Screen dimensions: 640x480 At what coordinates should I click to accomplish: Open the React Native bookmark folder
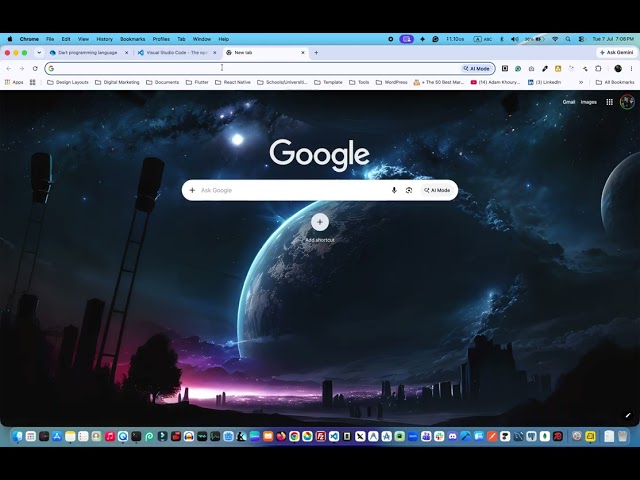pos(233,82)
